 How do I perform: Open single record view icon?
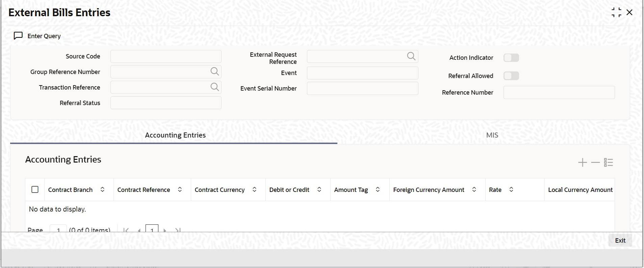point(609,163)
